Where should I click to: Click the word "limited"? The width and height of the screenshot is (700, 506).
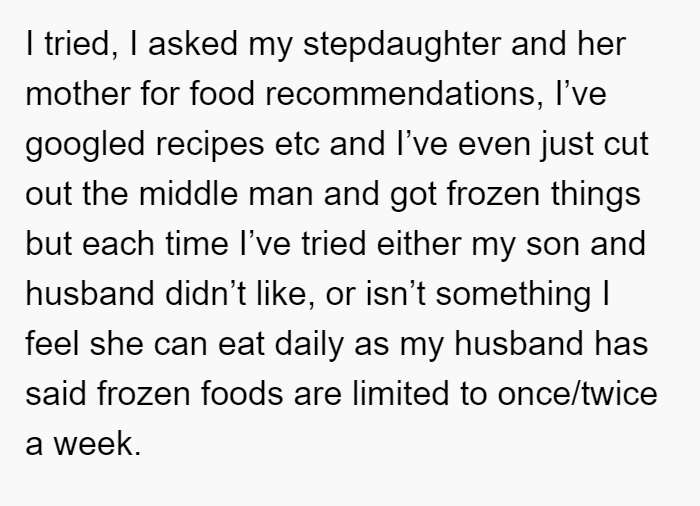point(400,393)
